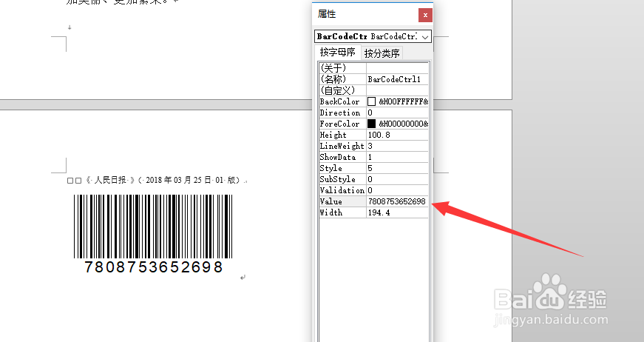Select the SubStyle property label
The height and width of the screenshot is (342, 644).
click(342, 179)
